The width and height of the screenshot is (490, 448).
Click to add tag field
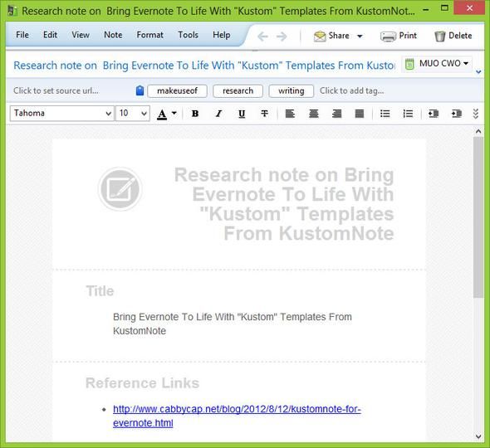tap(351, 91)
